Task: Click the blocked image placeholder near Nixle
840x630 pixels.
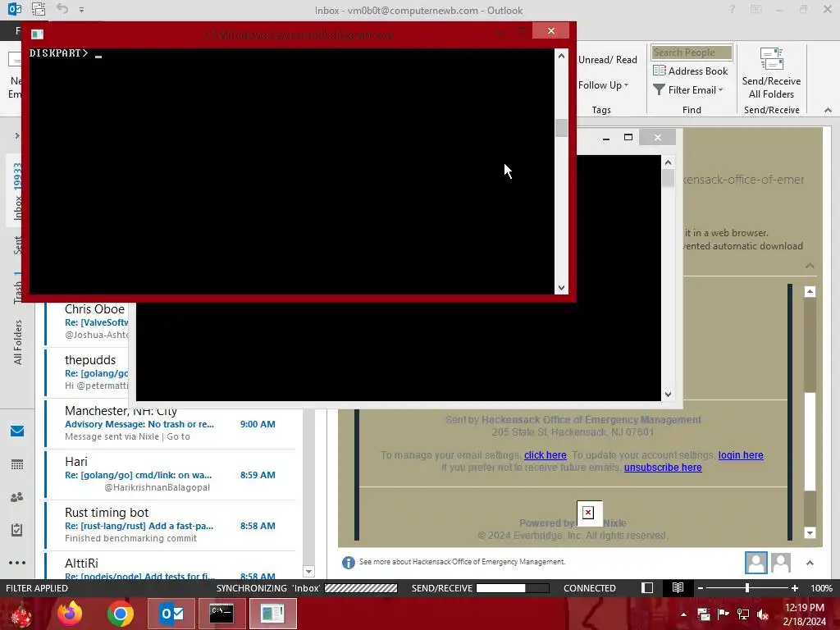Action: (x=588, y=513)
